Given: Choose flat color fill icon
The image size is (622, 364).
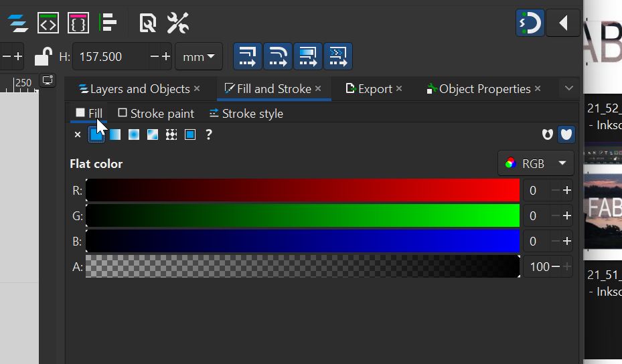Looking at the screenshot, I should coord(96,134).
